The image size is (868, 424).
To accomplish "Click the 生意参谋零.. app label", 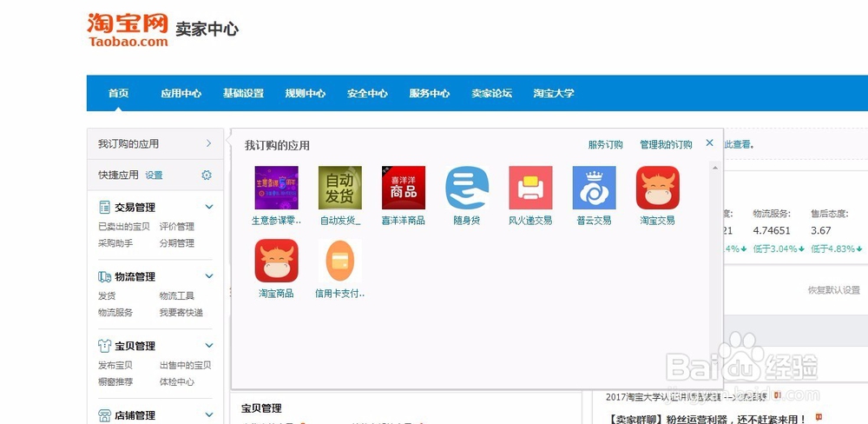I will coord(276,221).
